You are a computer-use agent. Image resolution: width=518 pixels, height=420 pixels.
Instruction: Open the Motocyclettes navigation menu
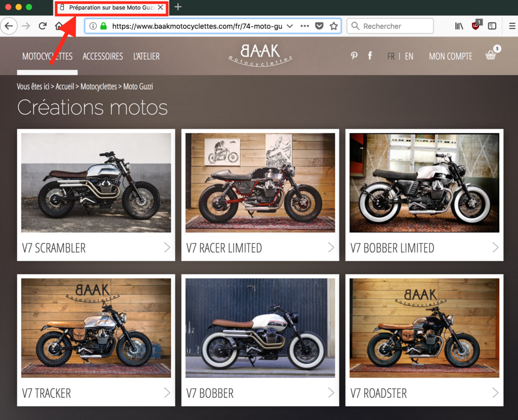click(x=47, y=56)
